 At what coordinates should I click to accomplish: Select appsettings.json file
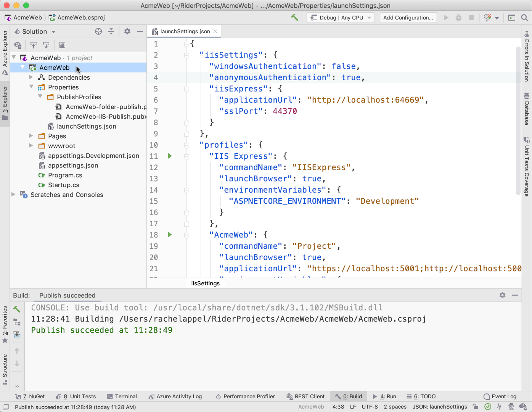tap(68, 165)
